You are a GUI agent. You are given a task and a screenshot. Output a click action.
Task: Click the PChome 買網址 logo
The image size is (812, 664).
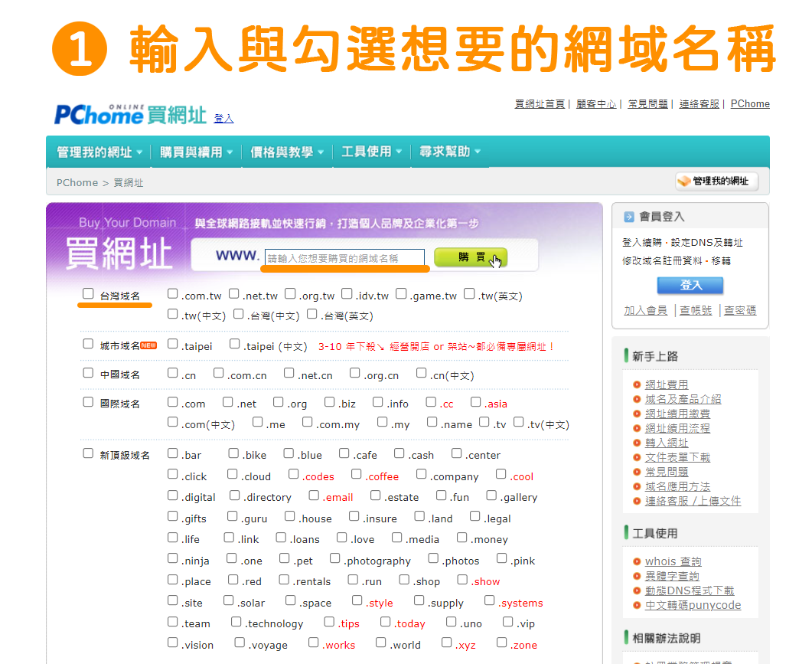coord(130,114)
